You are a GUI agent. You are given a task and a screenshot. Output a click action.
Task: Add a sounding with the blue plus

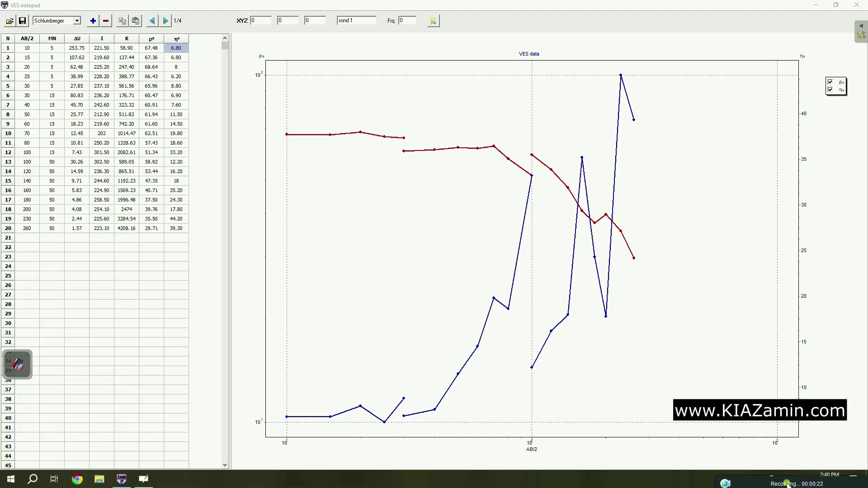tap(93, 21)
